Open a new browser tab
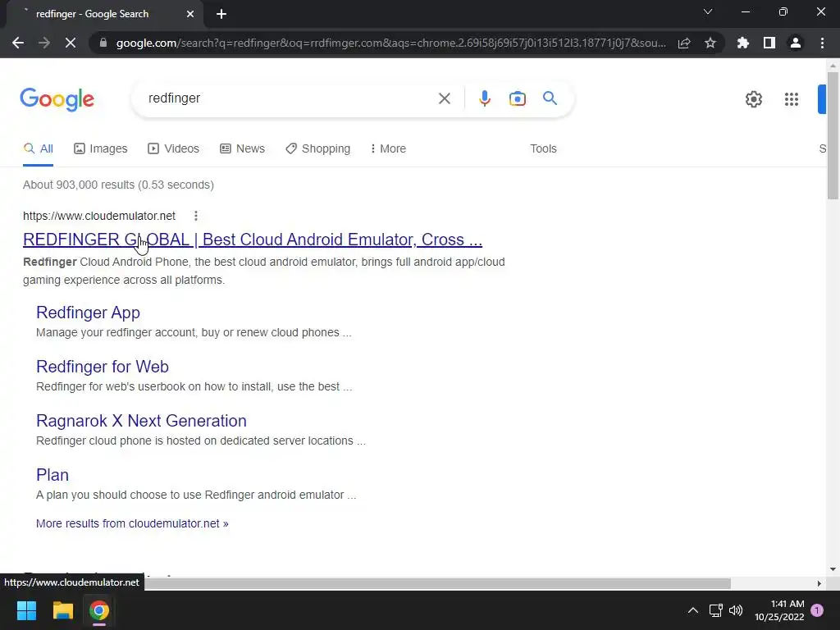The width and height of the screenshot is (840, 630). (x=221, y=14)
